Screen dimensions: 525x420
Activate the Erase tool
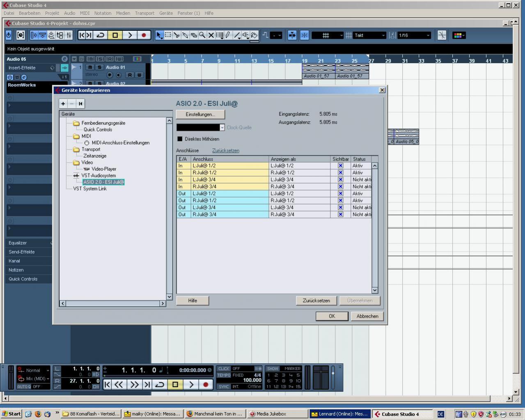click(x=194, y=35)
